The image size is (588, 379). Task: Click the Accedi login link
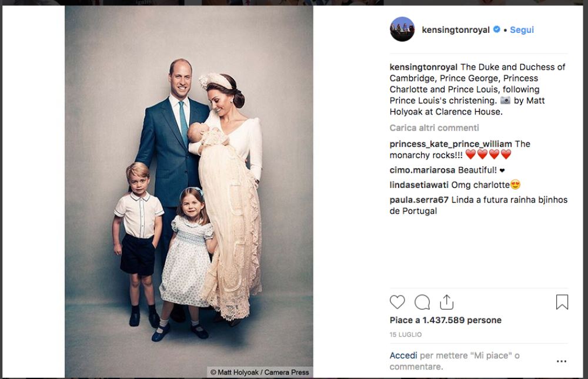403,355
